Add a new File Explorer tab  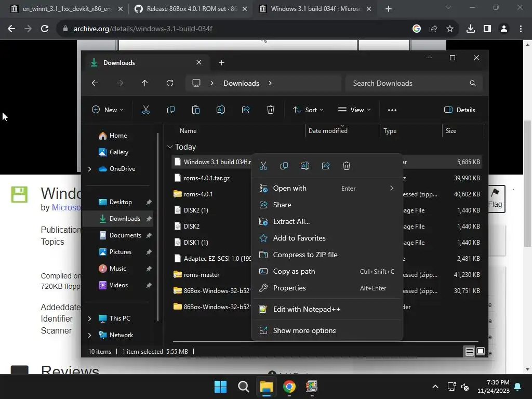[x=221, y=63]
